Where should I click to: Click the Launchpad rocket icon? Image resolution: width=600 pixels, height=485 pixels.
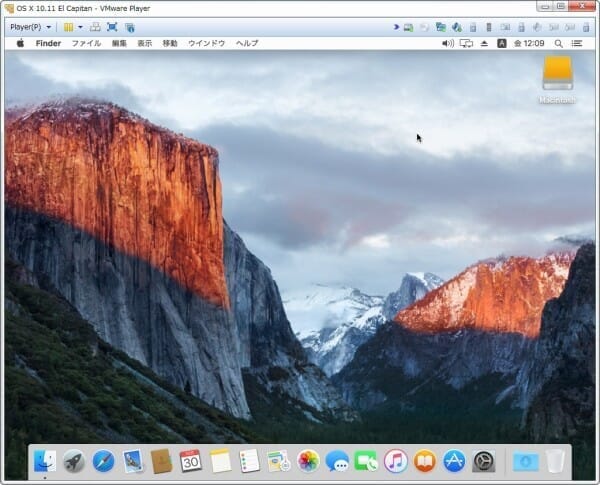click(x=74, y=461)
